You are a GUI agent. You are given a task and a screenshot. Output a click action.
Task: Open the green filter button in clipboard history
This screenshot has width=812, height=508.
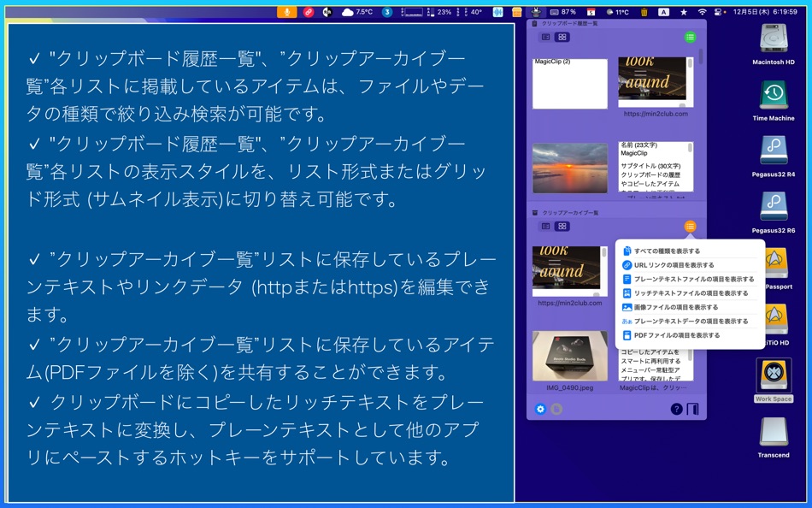(690, 37)
